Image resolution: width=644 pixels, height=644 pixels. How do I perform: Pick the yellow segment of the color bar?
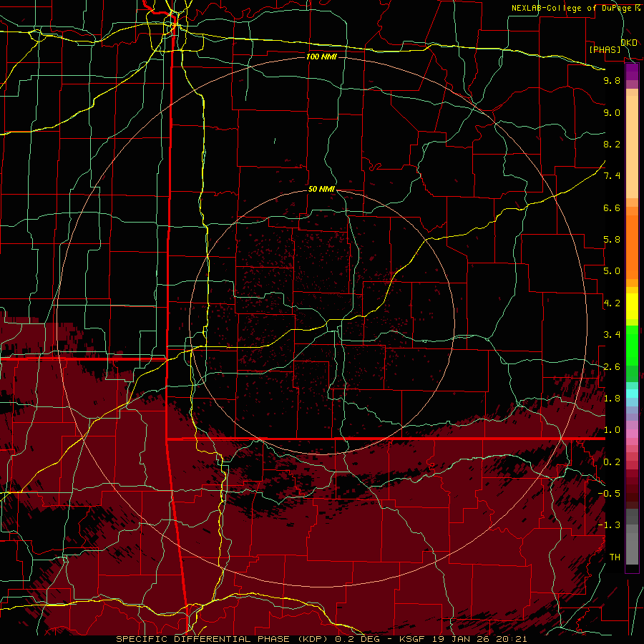click(632, 306)
